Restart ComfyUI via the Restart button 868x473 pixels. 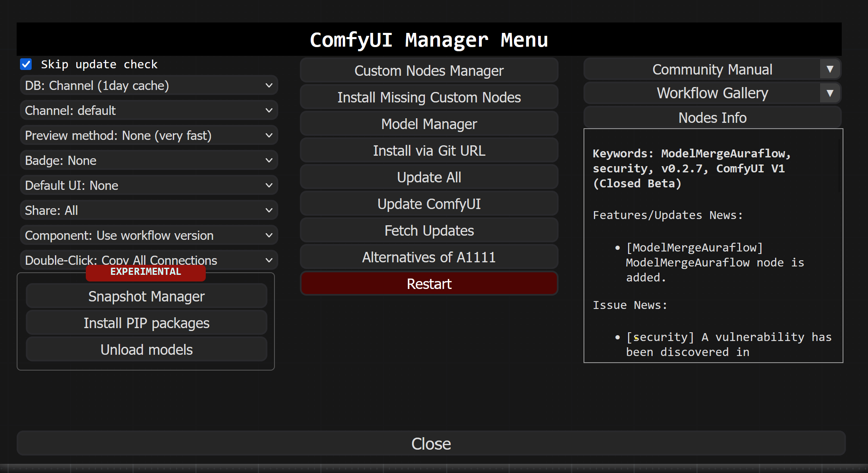tap(429, 284)
